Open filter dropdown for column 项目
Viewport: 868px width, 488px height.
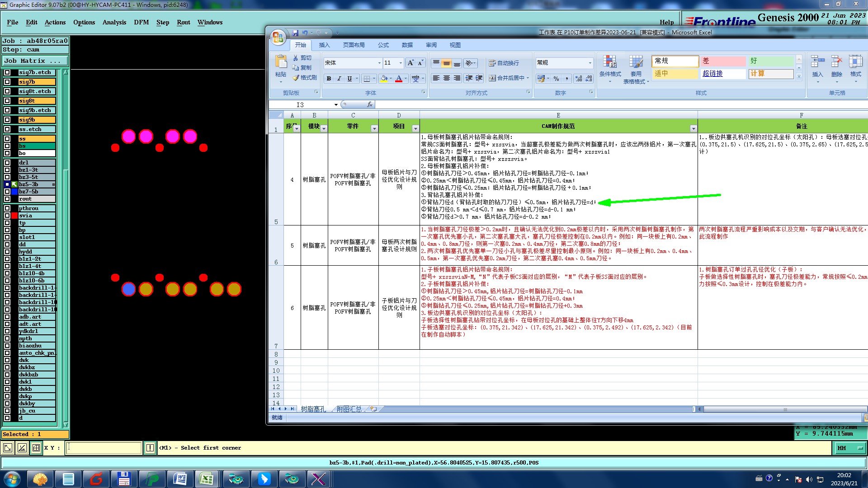(x=415, y=129)
